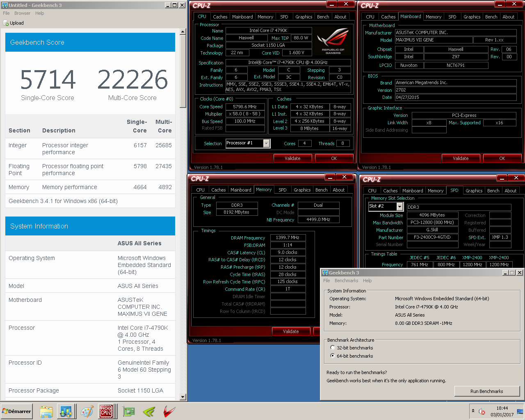Click the Max TDP 88.0 W field

[x=301, y=38]
